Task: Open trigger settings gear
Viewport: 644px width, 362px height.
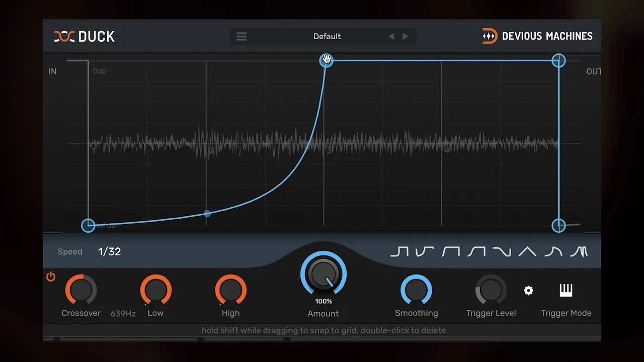Action: (x=528, y=290)
